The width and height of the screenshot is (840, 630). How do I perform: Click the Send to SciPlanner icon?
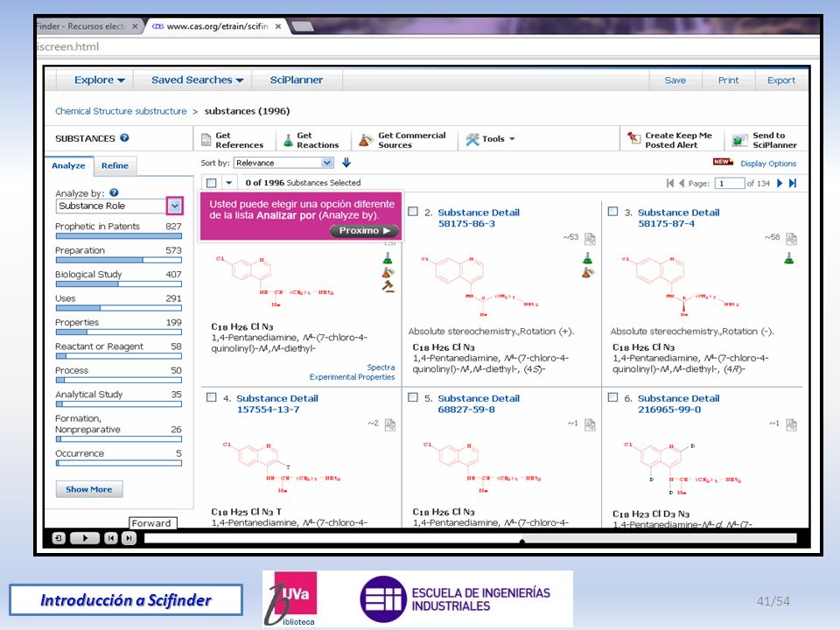pos(740,140)
